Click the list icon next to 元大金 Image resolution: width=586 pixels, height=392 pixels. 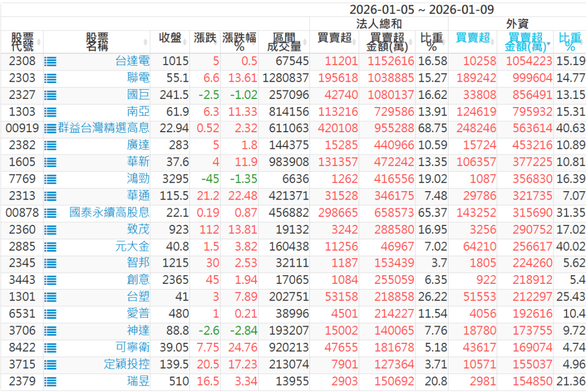point(50,247)
